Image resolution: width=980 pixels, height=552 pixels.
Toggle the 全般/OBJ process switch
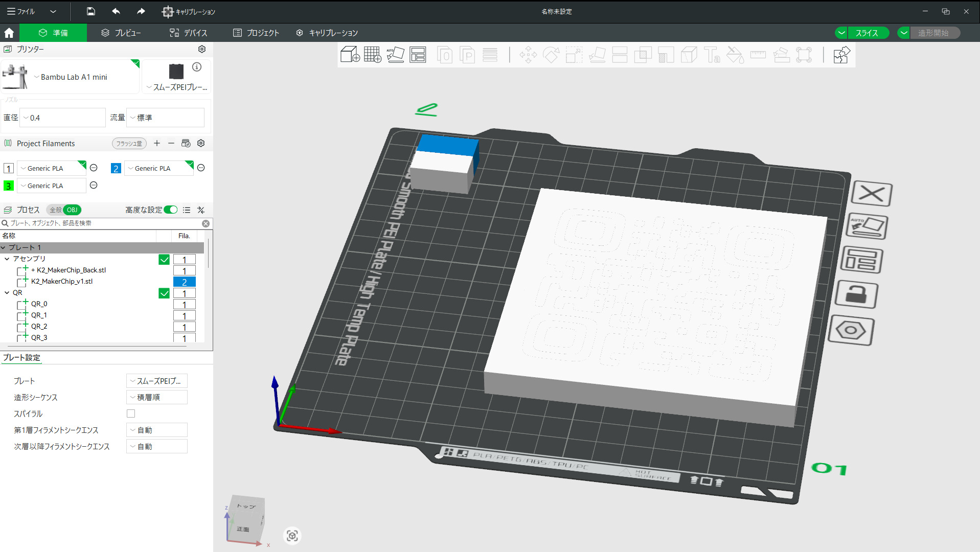(x=64, y=210)
